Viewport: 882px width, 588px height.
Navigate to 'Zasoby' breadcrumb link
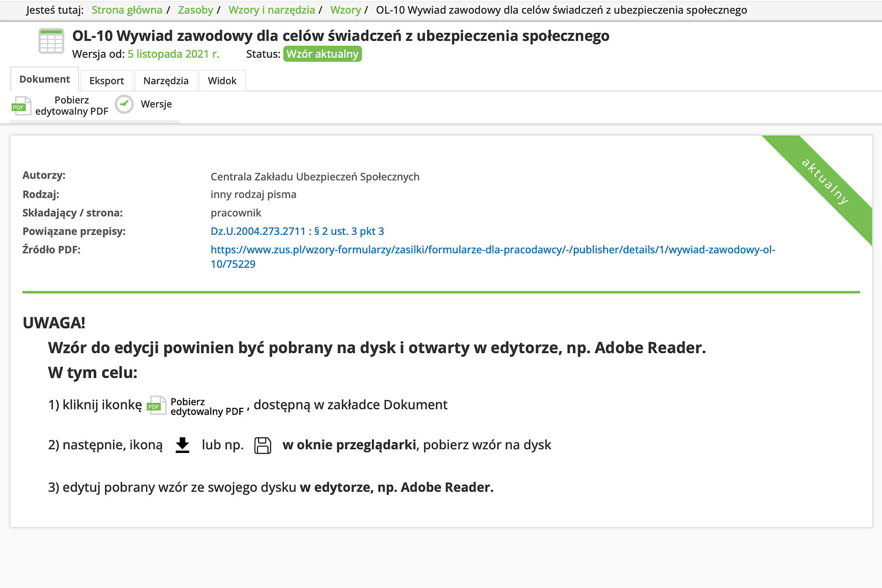pyautogui.click(x=195, y=10)
